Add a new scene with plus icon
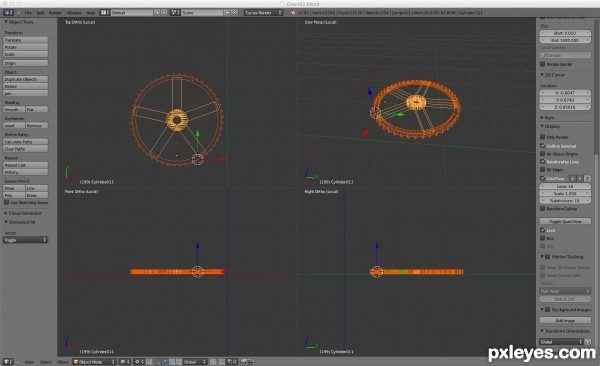Viewport: 600px width, 366px height. tap(227, 13)
